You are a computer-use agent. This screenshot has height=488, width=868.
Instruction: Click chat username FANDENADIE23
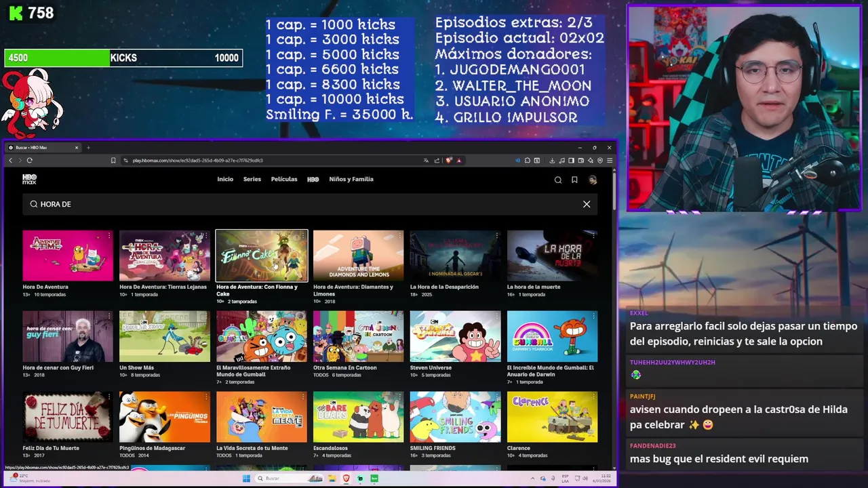(x=653, y=446)
